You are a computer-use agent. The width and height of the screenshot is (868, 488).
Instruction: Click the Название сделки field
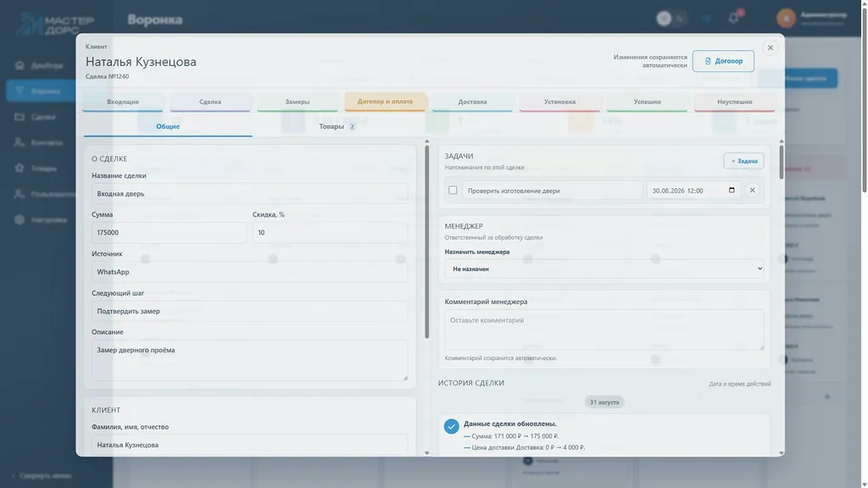click(x=250, y=194)
